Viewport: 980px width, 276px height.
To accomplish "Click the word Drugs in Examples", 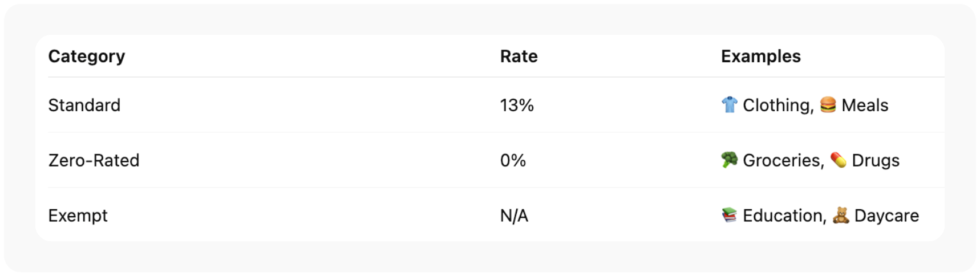I will (x=875, y=161).
